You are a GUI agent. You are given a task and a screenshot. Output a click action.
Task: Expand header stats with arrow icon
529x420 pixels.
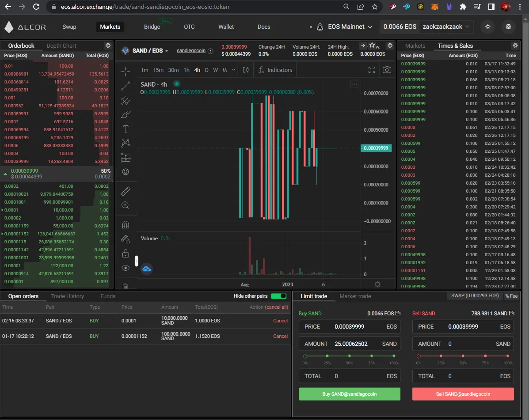(363, 45)
